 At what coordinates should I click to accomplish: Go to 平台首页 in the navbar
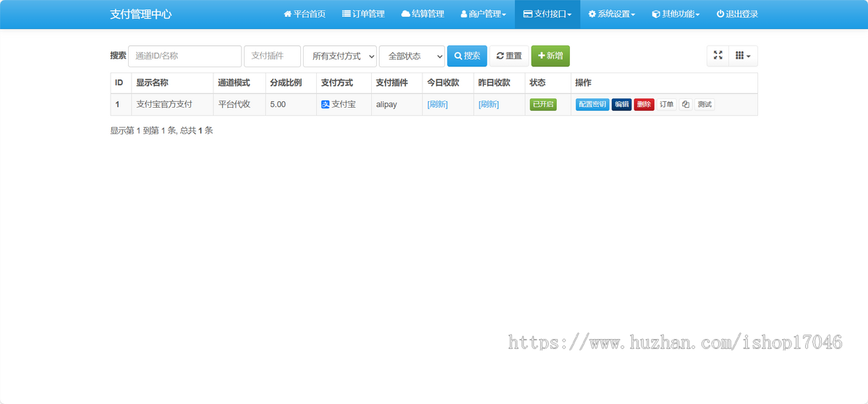click(305, 14)
